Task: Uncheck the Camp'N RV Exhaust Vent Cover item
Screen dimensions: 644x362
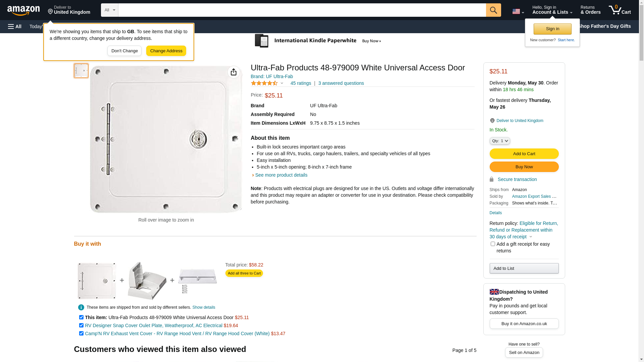Action: coord(81,334)
